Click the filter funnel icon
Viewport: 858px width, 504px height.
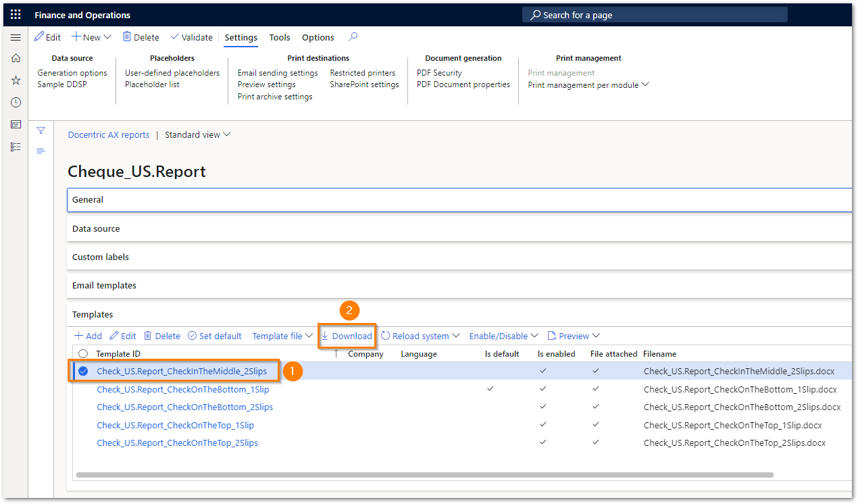click(x=41, y=130)
